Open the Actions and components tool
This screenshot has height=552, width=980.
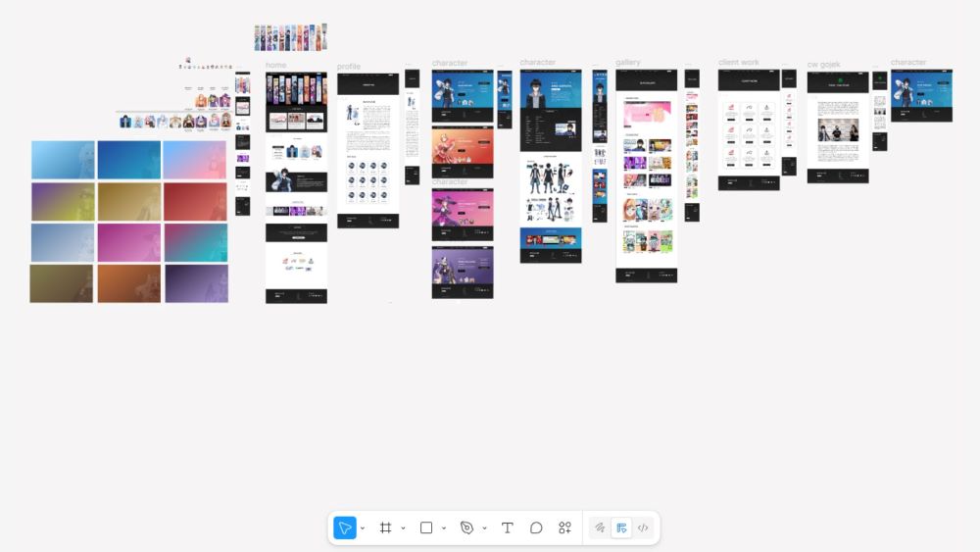tap(564, 527)
